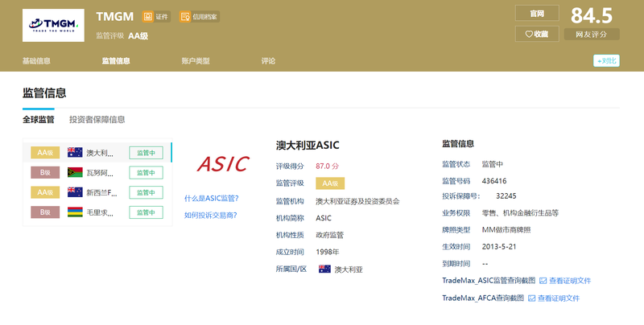The image size is (644, 325).
Task: Open the 证件 certificate badge
Action: [x=156, y=17]
